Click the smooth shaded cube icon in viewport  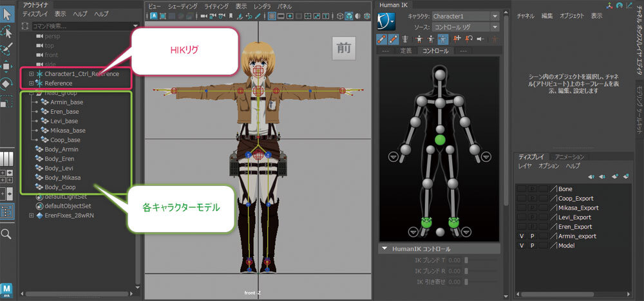348,17
